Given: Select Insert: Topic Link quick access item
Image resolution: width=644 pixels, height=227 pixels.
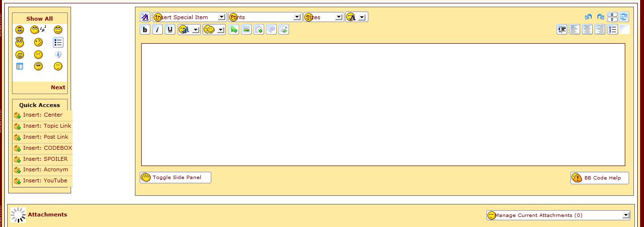Looking at the screenshot, I should (42, 126).
